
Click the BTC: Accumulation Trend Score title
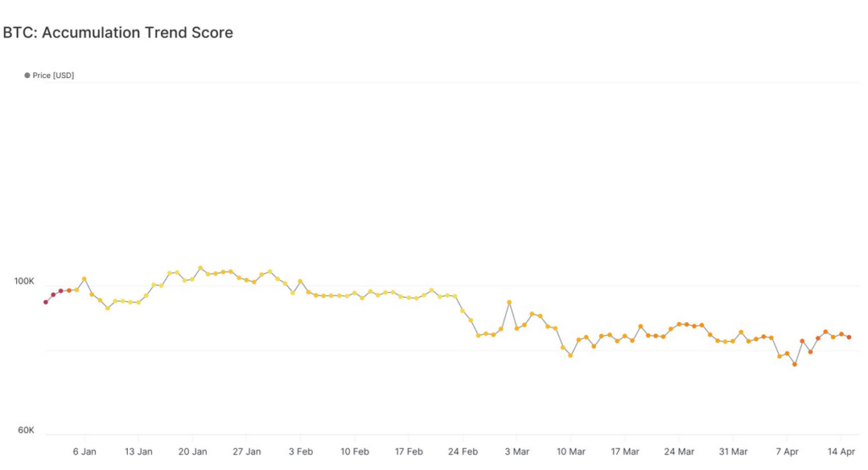pos(118,33)
